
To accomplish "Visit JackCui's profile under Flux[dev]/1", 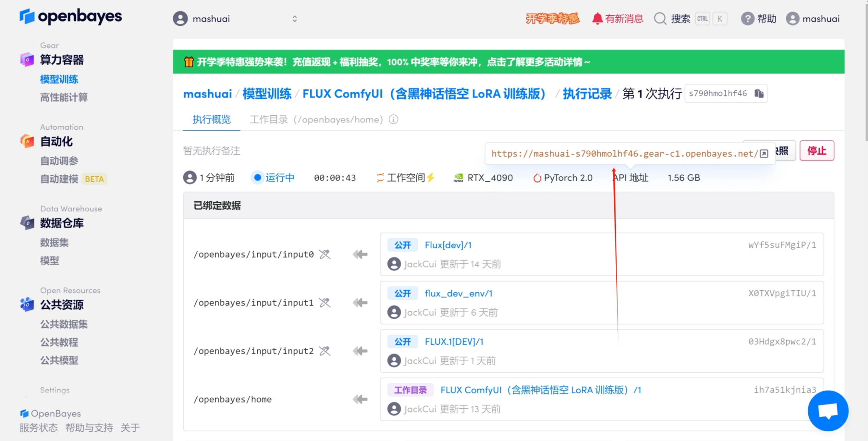I will point(395,263).
